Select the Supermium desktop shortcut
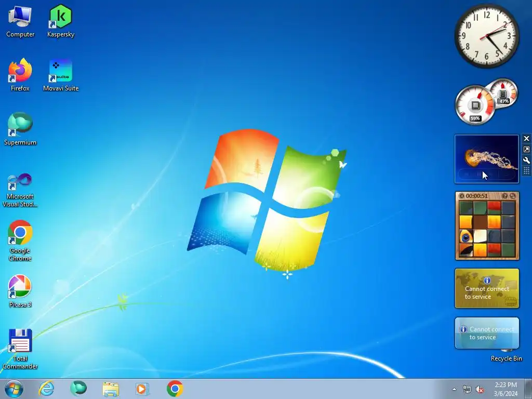This screenshot has width=532, height=399. (20, 129)
